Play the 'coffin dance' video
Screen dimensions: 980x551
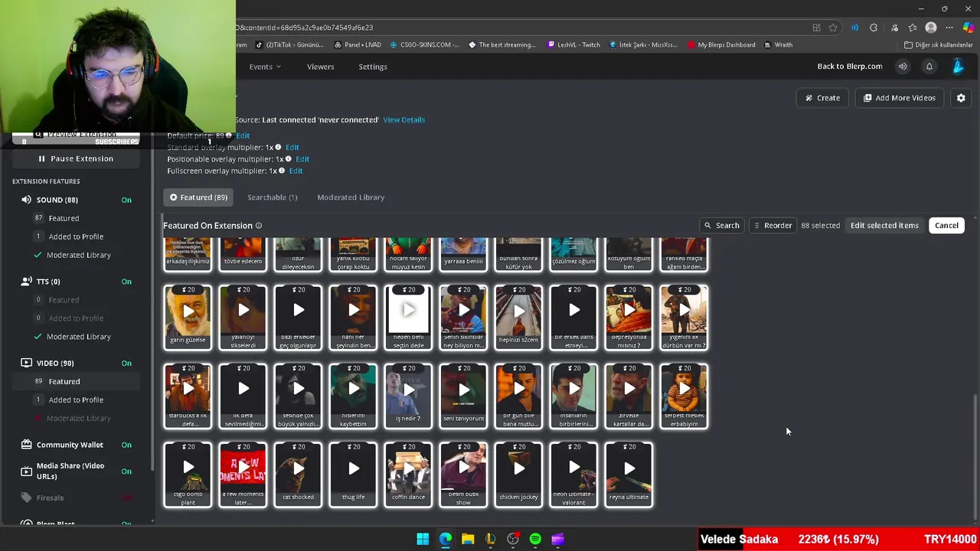(x=409, y=468)
